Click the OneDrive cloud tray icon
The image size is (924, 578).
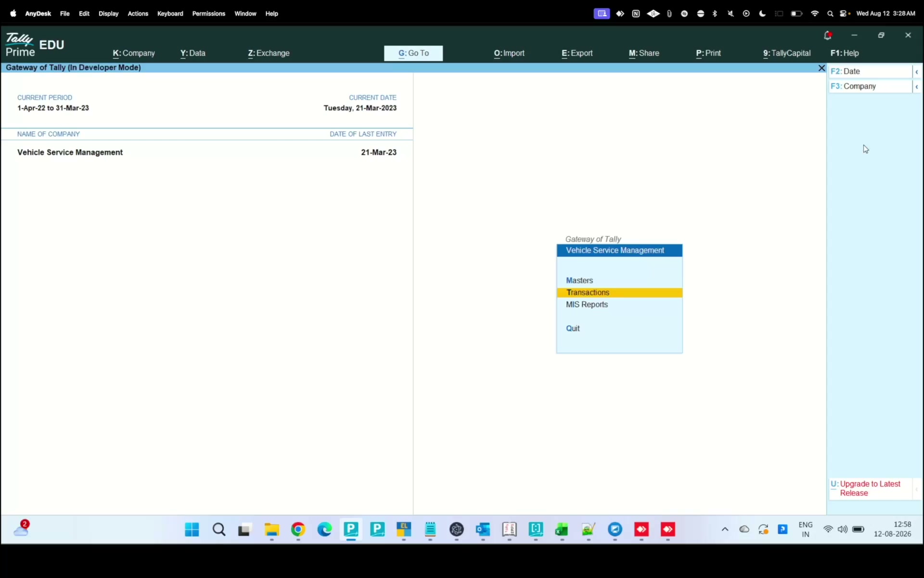click(x=744, y=529)
